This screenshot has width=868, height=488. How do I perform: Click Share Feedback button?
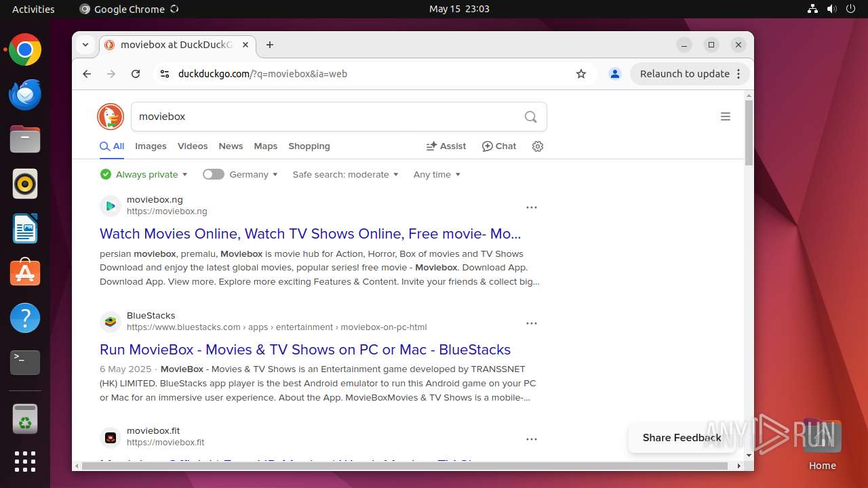tap(682, 438)
